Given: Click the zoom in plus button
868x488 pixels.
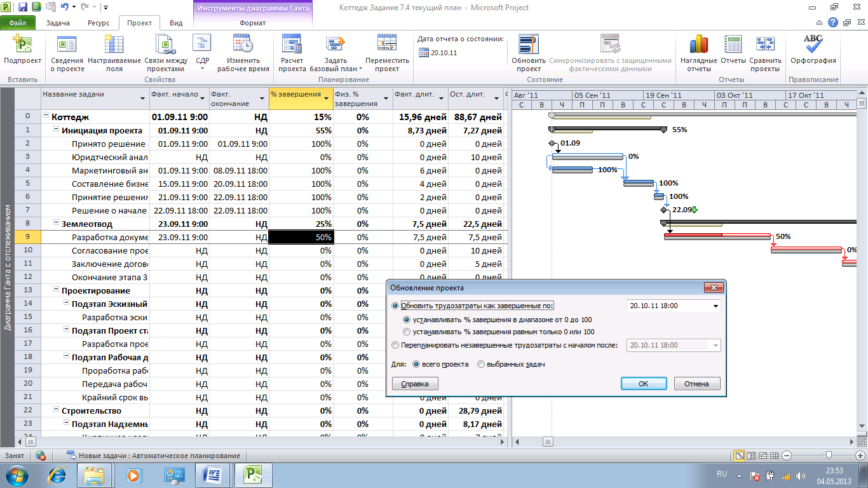Looking at the screenshot, I should point(860,456).
